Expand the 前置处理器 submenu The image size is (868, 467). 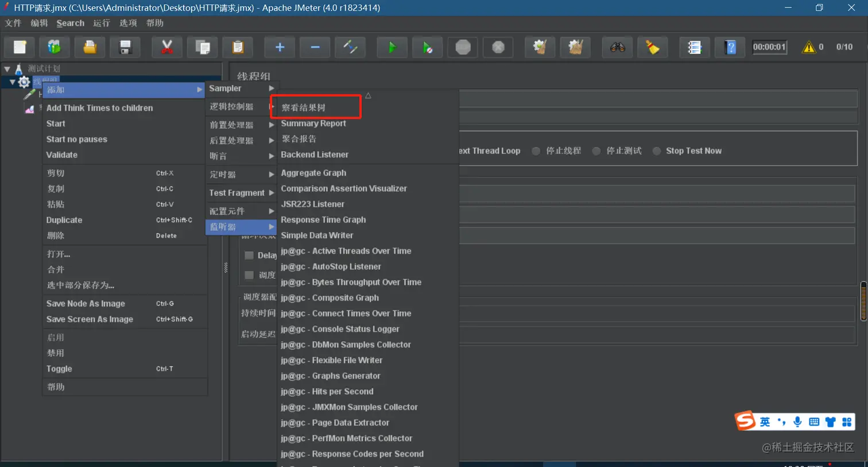(241, 125)
